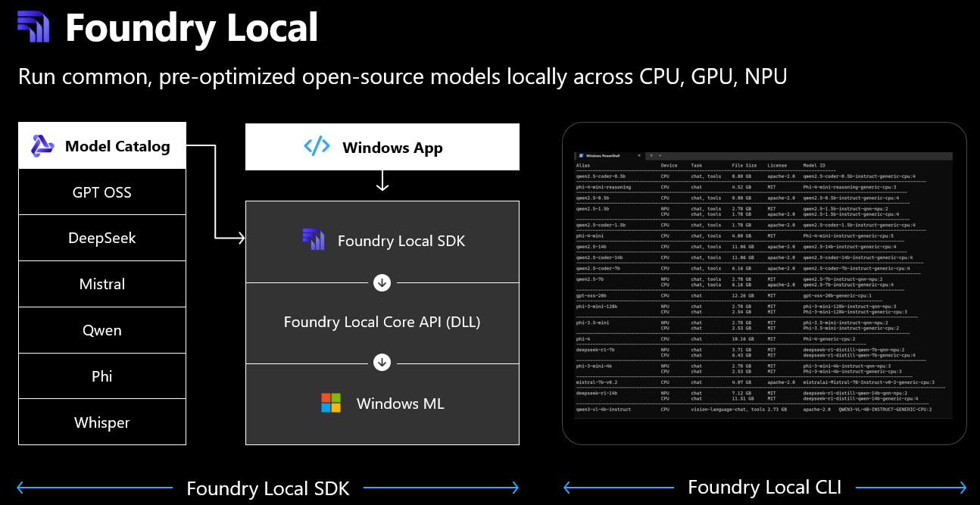The height and width of the screenshot is (505, 980).
Task: Click the phi-4-mini alias in the terminal
Action: 589,235
